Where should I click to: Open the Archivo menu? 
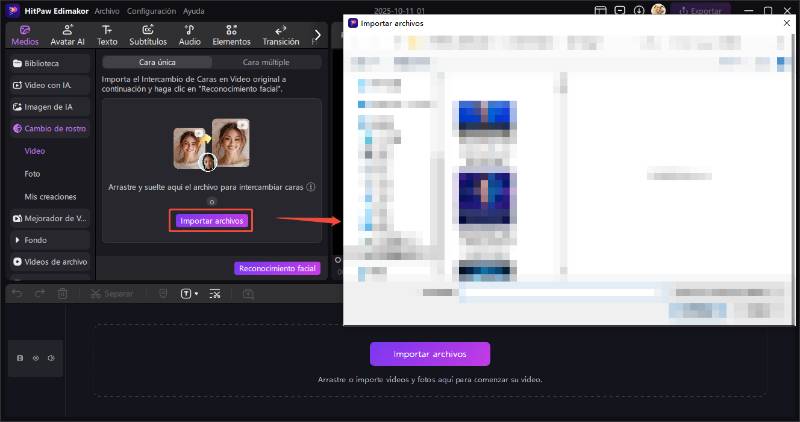[x=107, y=10]
